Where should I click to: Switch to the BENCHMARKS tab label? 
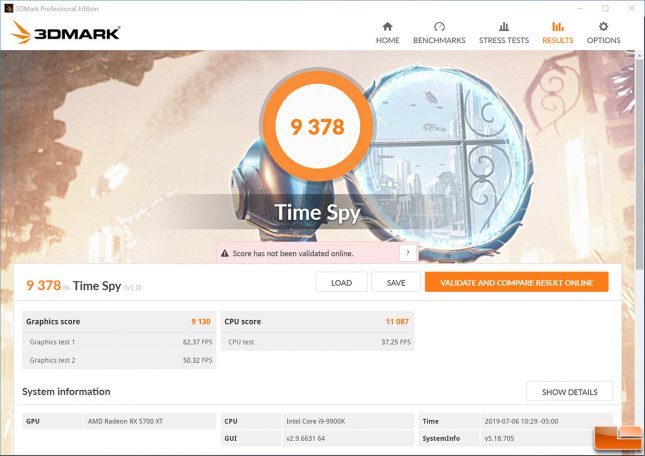pyautogui.click(x=439, y=40)
